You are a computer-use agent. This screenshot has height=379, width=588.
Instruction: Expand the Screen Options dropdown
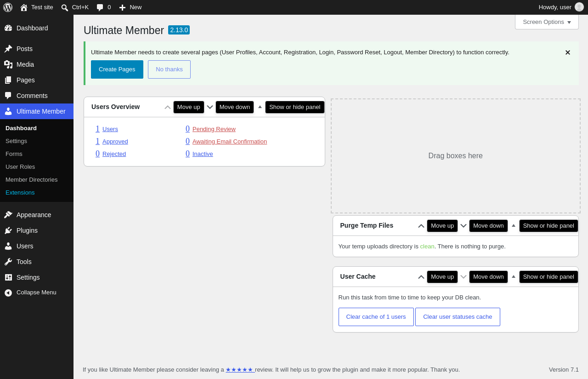coord(547,22)
